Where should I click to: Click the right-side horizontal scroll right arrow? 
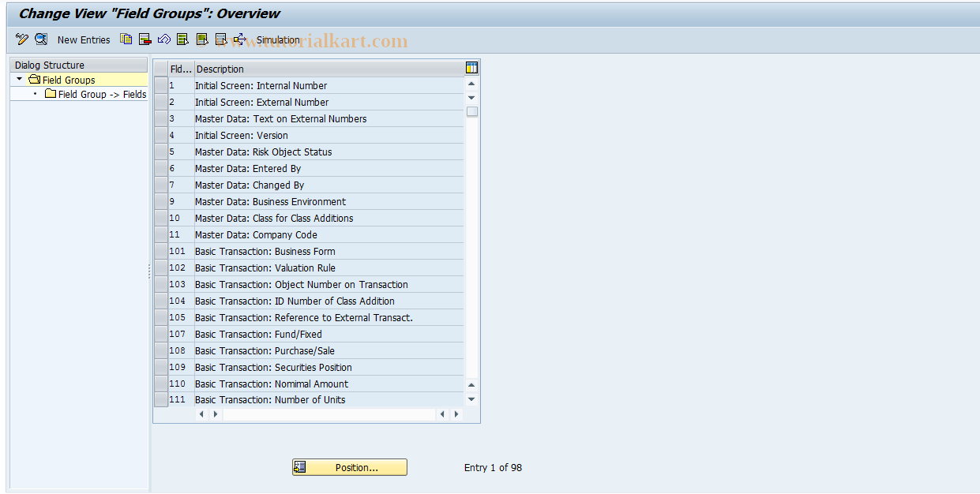(x=456, y=414)
